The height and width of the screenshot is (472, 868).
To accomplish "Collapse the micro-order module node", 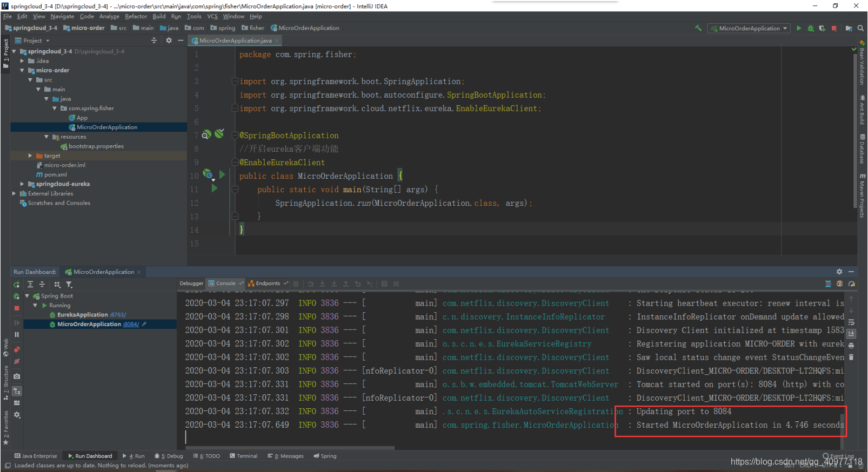I will point(22,70).
